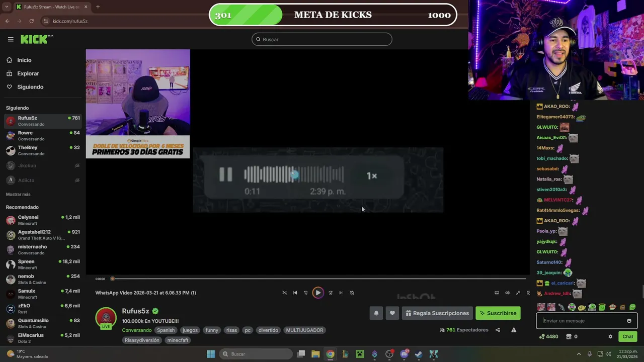Image resolution: width=644 pixels, height=362 pixels.
Task: Open a new browser tab
Action: tap(98, 7)
